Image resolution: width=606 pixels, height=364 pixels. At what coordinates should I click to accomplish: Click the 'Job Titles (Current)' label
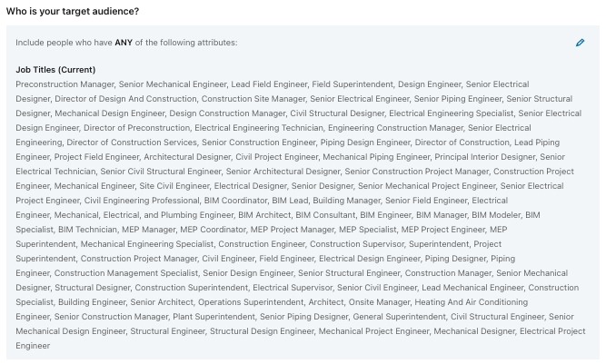(55, 70)
